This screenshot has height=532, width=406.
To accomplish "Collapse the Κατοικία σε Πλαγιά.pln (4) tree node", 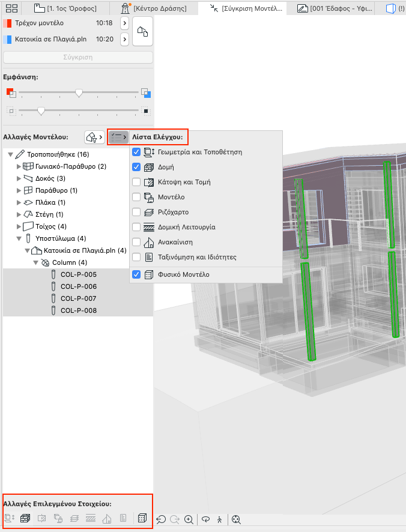I will pos(27,251).
